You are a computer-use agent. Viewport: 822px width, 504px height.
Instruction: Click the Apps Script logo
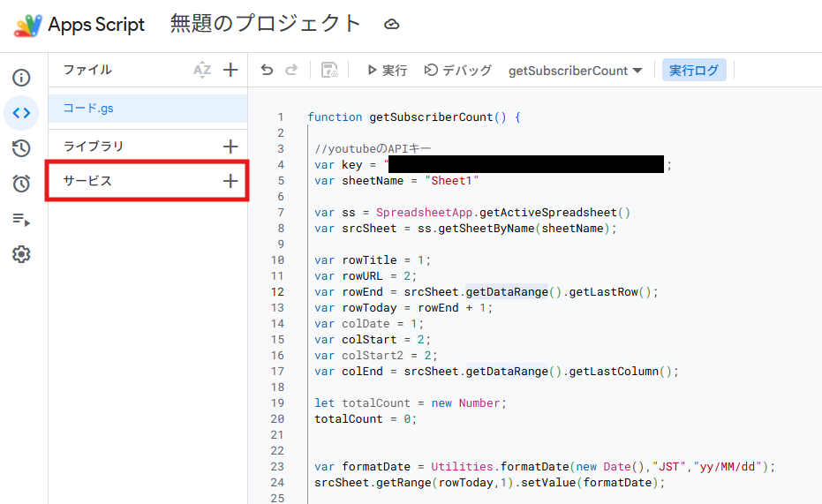(27, 25)
